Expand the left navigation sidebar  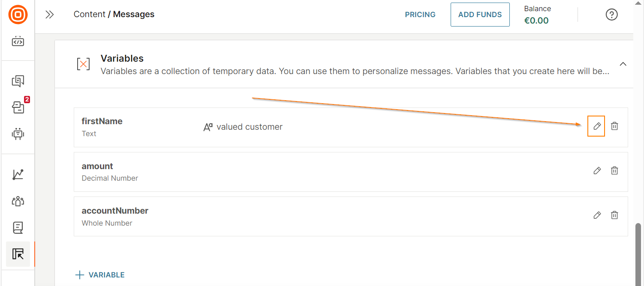click(x=49, y=14)
